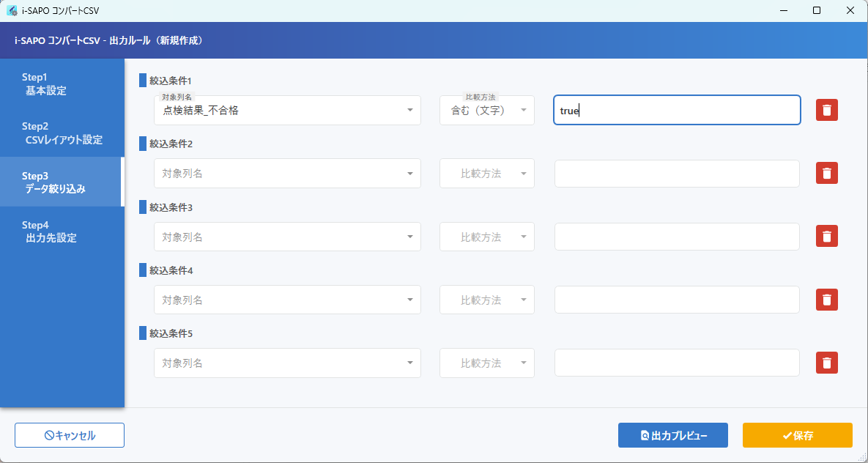
Task: Open 比較方法 dropdown for 絞込条件5
Action: click(x=486, y=363)
